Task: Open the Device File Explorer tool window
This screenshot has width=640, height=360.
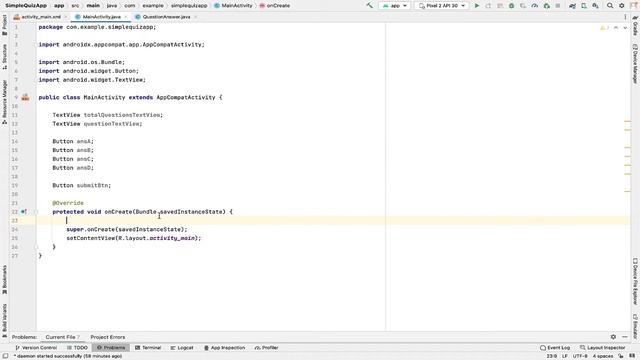Action: (x=635, y=282)
